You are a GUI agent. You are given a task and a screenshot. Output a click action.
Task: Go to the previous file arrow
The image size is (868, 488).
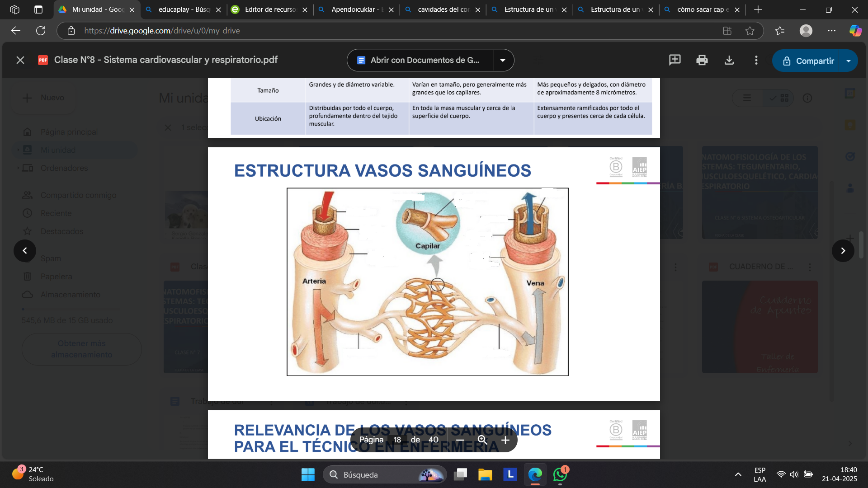pyautogui.click(x=25, y=251)
